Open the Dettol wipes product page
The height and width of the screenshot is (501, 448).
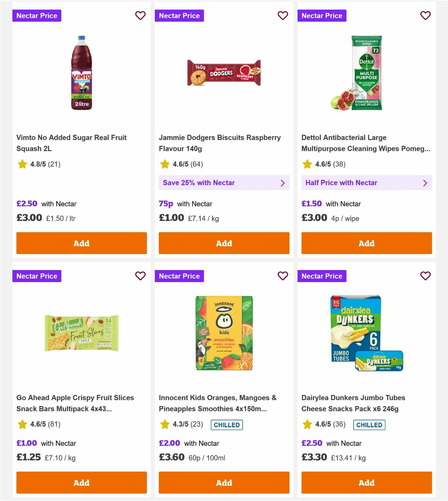click(366, 143)
